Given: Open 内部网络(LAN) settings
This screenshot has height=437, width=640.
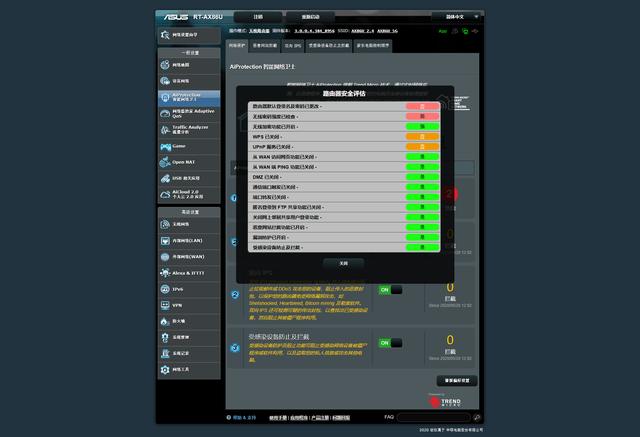Looking at the screenshot, I should point(189,241).
